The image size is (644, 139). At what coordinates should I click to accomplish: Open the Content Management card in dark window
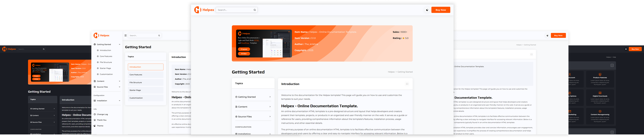click(600, 116)
